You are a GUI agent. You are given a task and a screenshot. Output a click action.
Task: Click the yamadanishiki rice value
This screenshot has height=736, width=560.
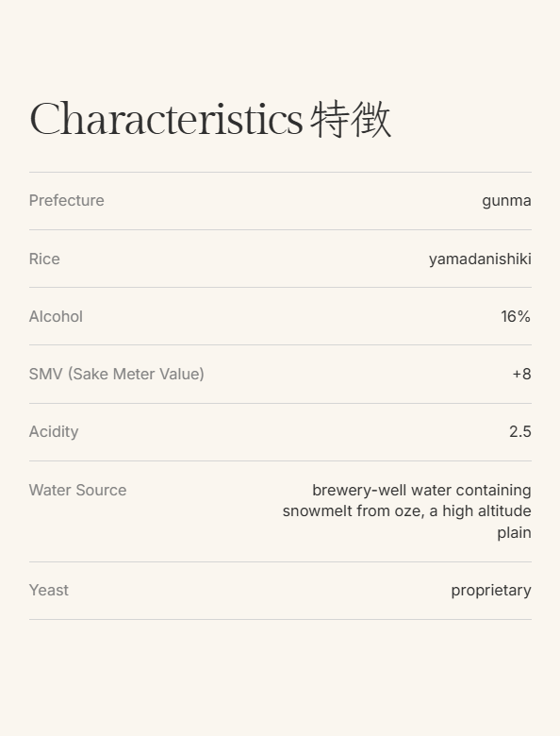tap(480, 259)
